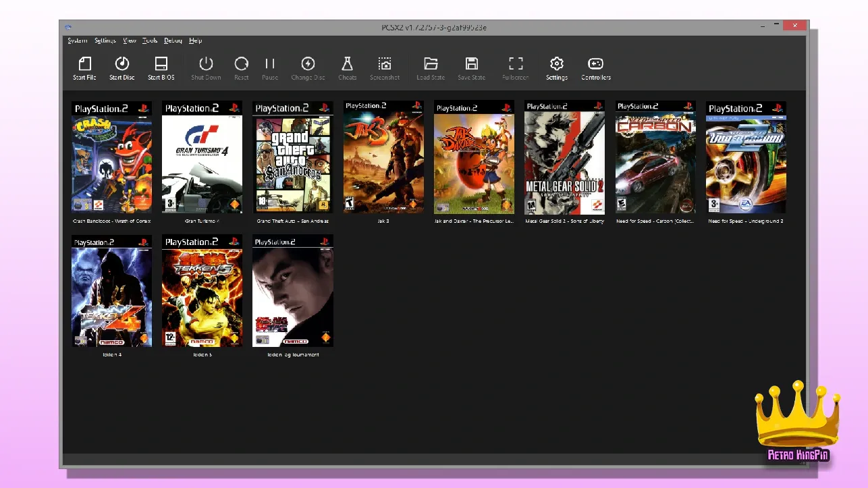Click 'Metal Gear Solid 2 - Sons of Liberty' label

coord(564,221)
